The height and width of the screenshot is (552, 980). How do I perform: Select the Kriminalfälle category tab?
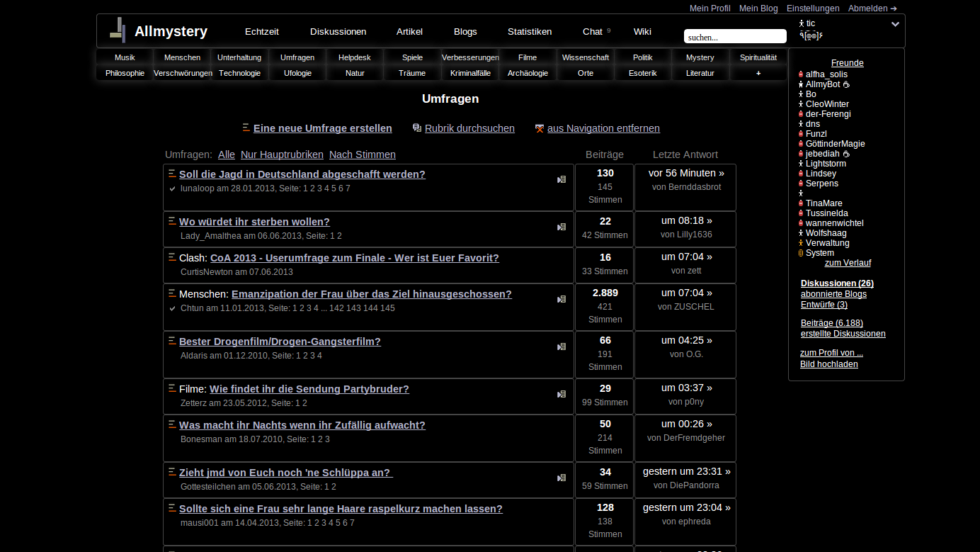(x=470, y=73)
